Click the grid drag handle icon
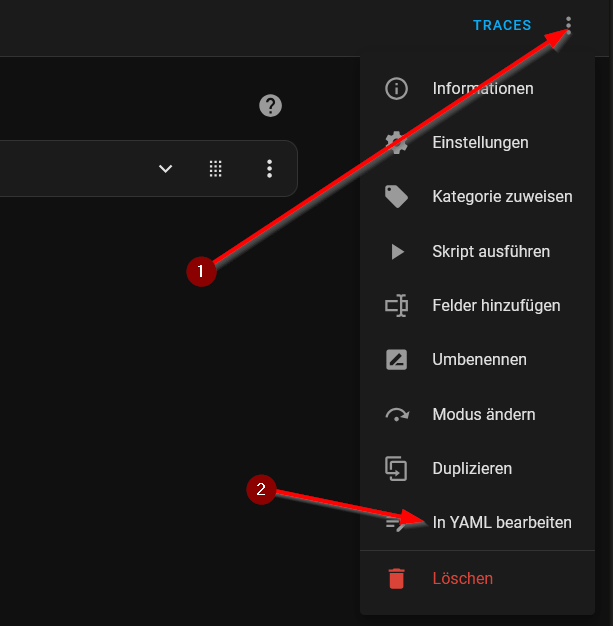Viewport: 613px width, 626px height. point(216,168)
